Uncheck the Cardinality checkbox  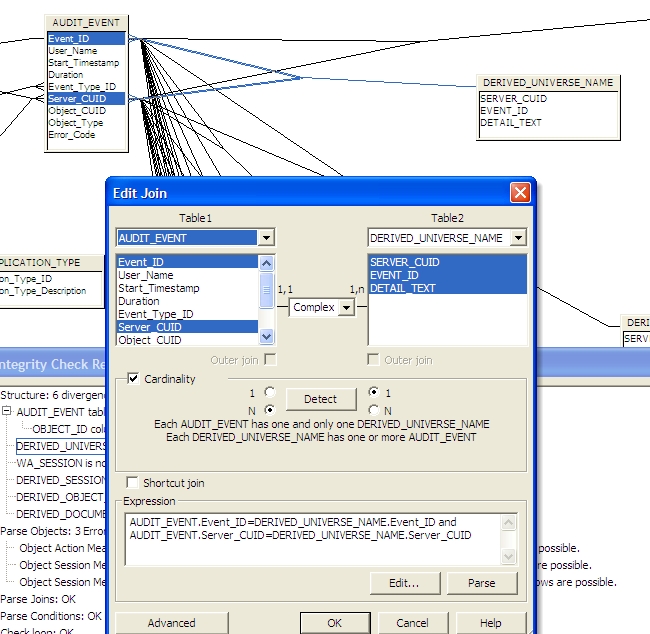pyautogui.click(x=133, y=379)
